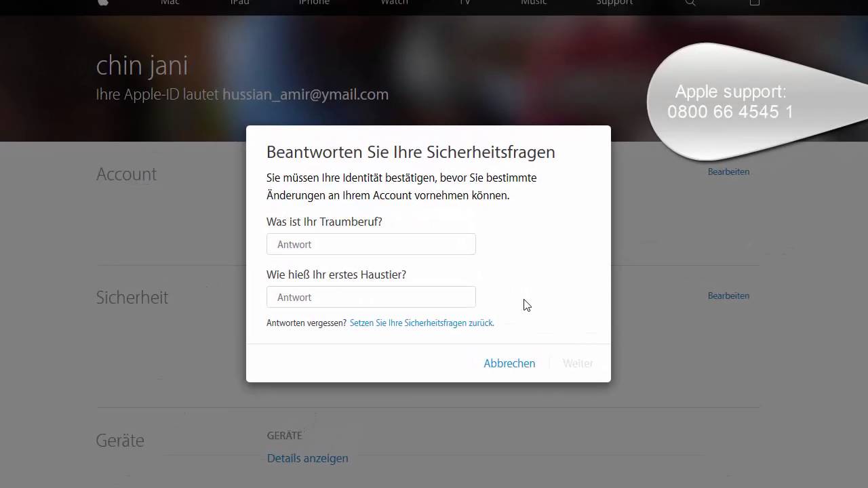Open the 'Setzen Sie Ihre Sicherheitsfragen zurück' link
868x488 pixels.
click(422, 323)
